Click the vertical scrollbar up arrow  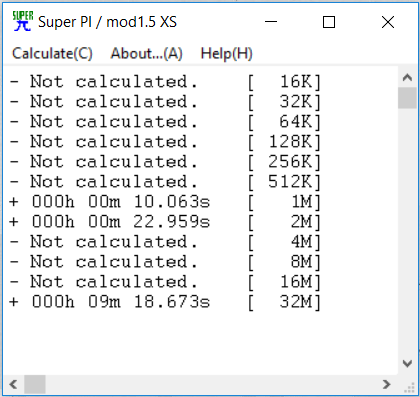point(407,78)
